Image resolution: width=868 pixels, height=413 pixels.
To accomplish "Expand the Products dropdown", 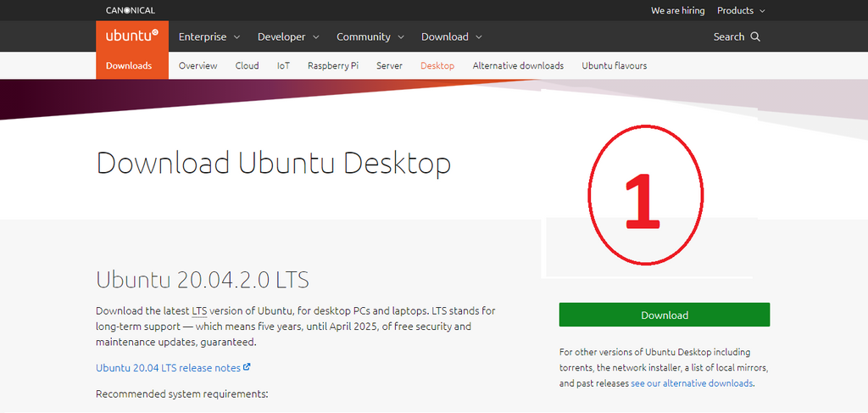I will tap(741, 10).
